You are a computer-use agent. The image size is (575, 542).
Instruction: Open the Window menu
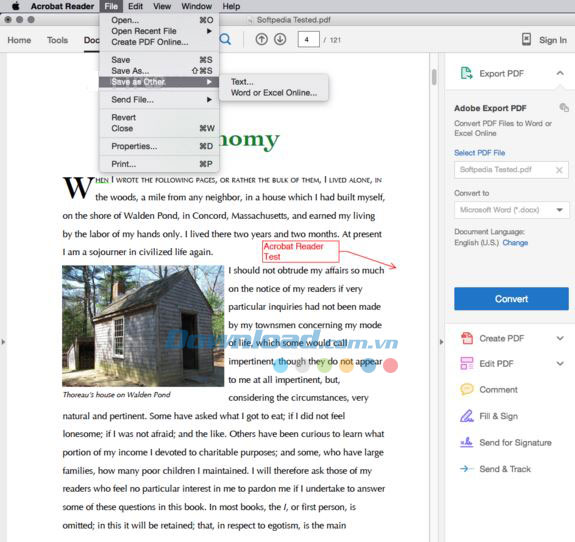tap(197, 6)
